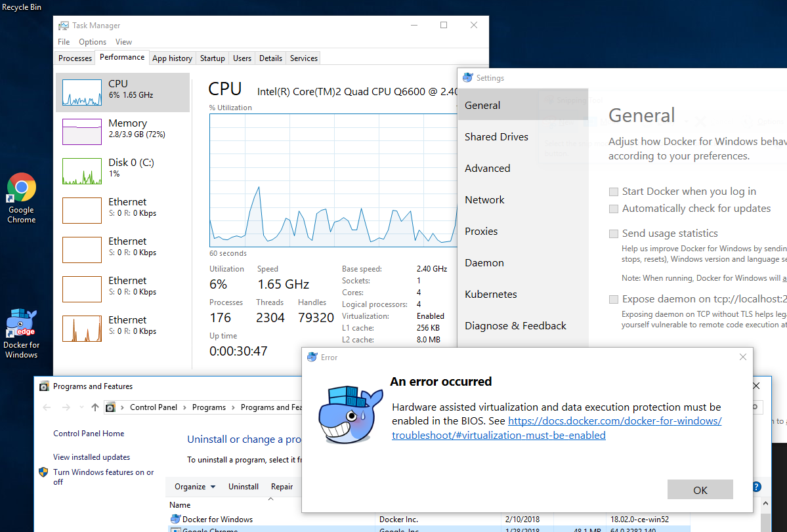Select Disk 0 (C:) performance item
The height and width of the screenshot is (532, 787).
point(123,171)
